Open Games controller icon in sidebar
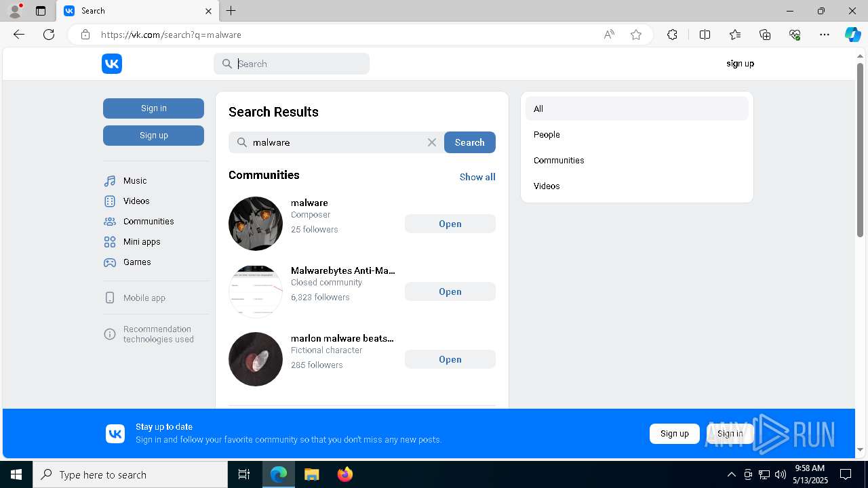This screenshot has height=488, width=868. [x=110, y=262]
